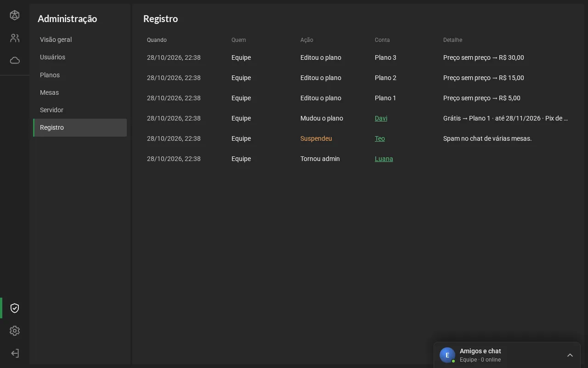
Task: Click the Plano 1 account cell
Action: [x=385, y=98]
